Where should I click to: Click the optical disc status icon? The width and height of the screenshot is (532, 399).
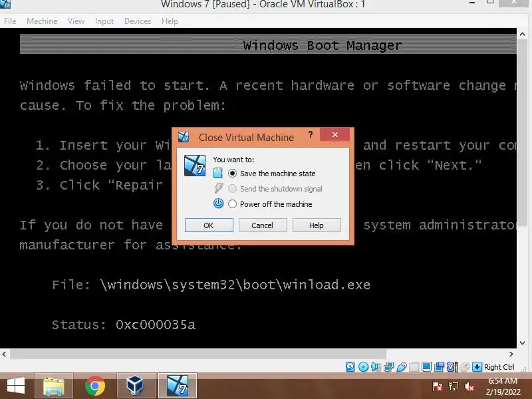point(363,367)
